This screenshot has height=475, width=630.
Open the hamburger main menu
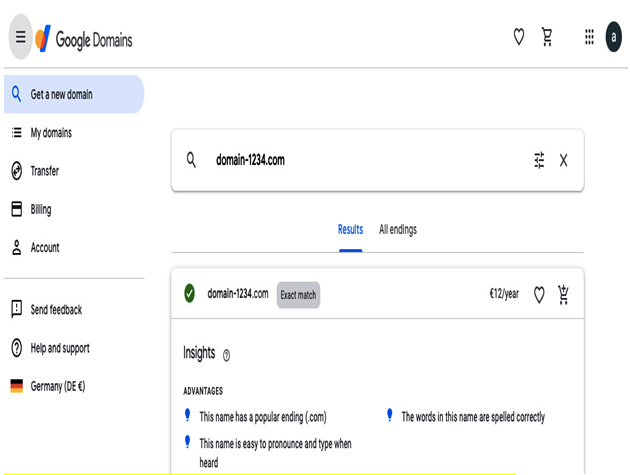tap(20, 37)
